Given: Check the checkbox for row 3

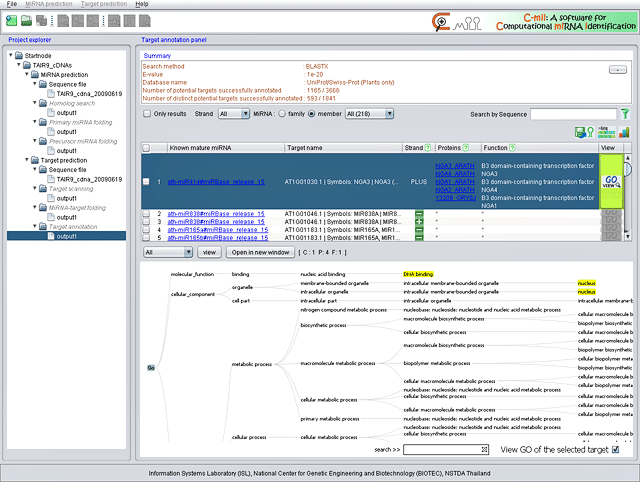Looking at the screenshot, I should 146,222.
